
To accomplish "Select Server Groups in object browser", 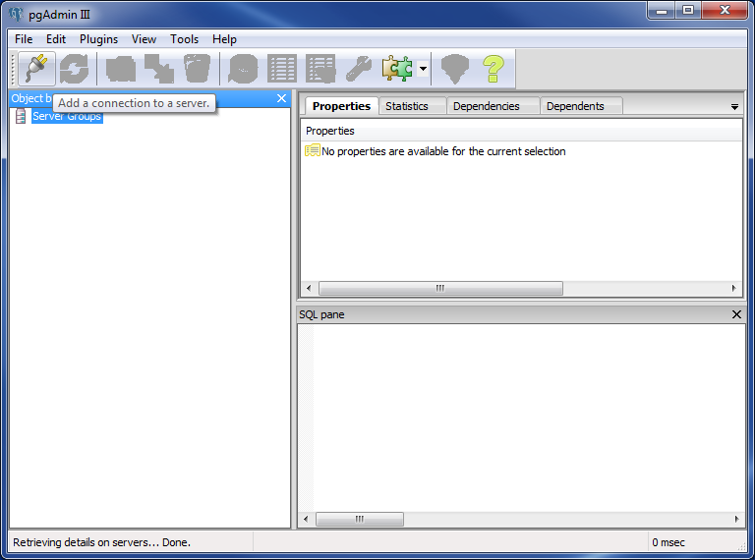I will pyautogui.click(x=67, y=116).
